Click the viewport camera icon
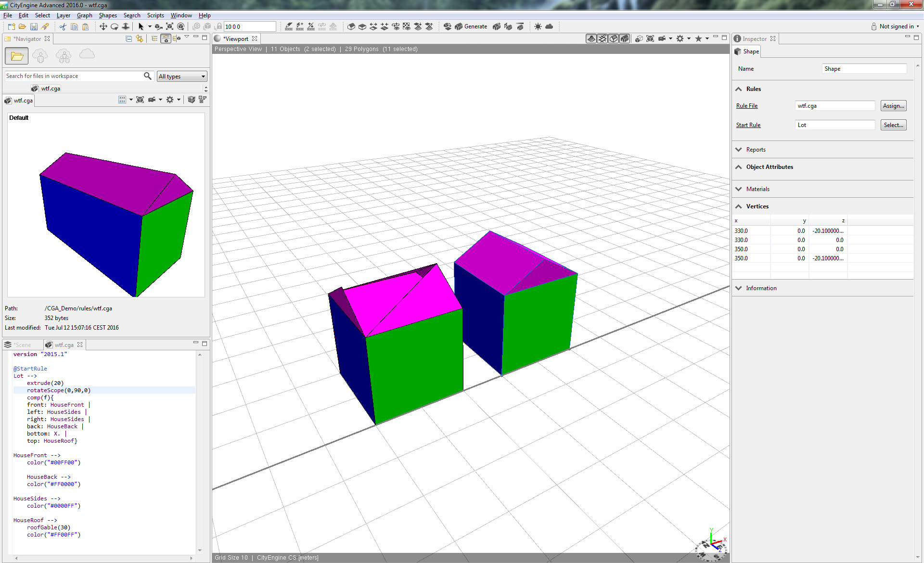The image size is (924, 563). pos(662,38)
